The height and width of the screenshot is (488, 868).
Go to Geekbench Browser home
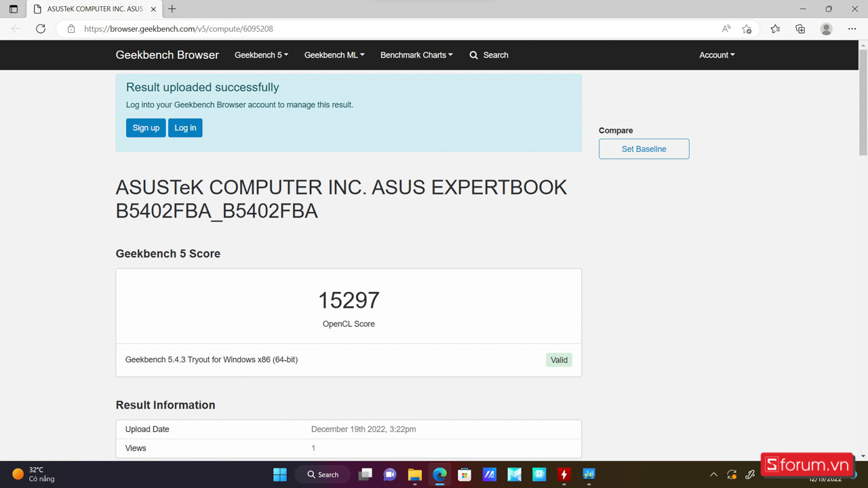[167, 55]
